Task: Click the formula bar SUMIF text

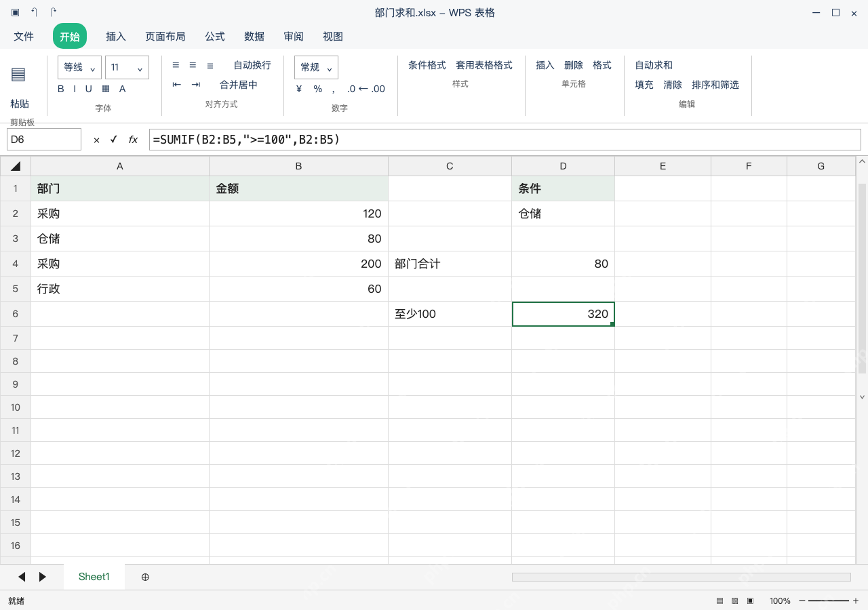Action: coord(246,140)
